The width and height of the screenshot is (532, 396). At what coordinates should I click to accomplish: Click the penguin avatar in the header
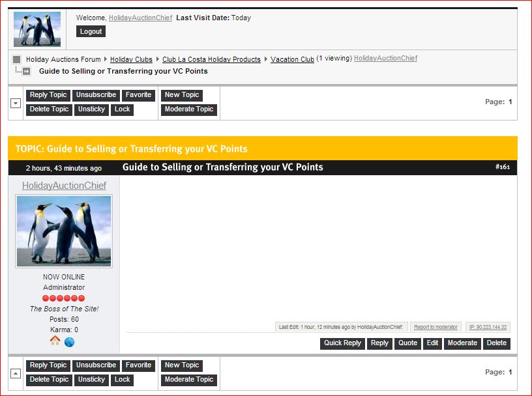37,29
